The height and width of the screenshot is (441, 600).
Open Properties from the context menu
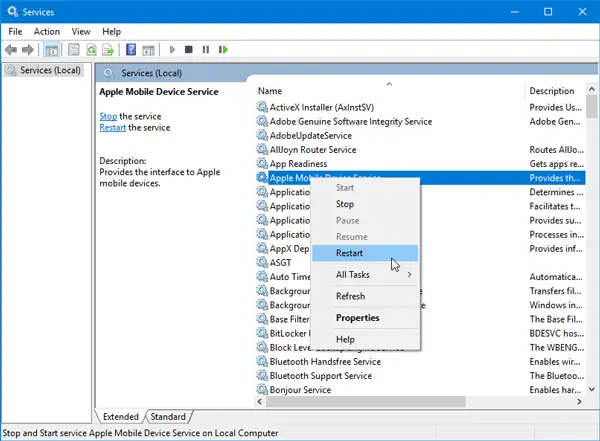(365, 318)
